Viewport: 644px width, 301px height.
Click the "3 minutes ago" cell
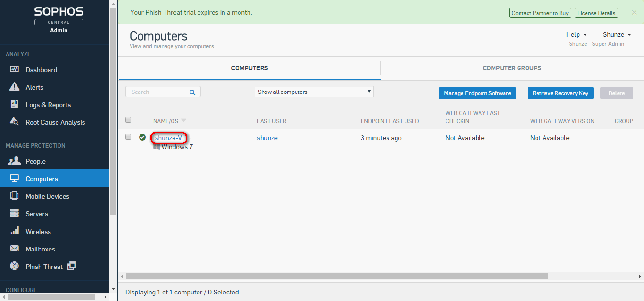(381, 138)
